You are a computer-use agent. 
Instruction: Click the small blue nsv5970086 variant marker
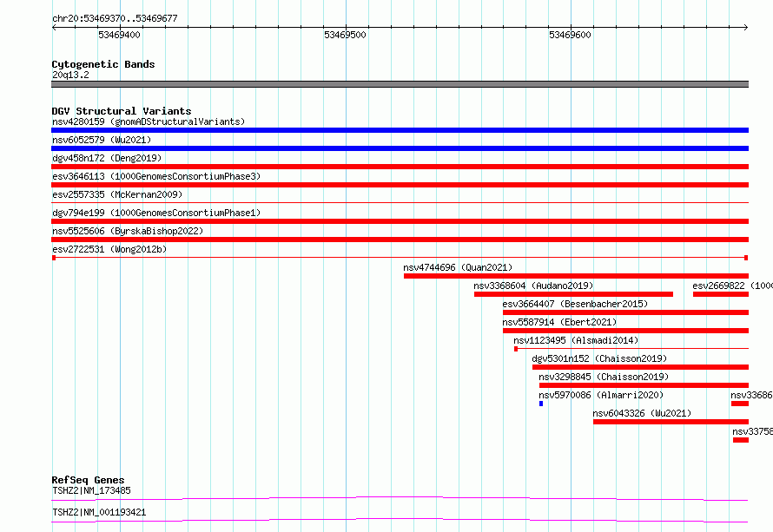click(541, 404)
